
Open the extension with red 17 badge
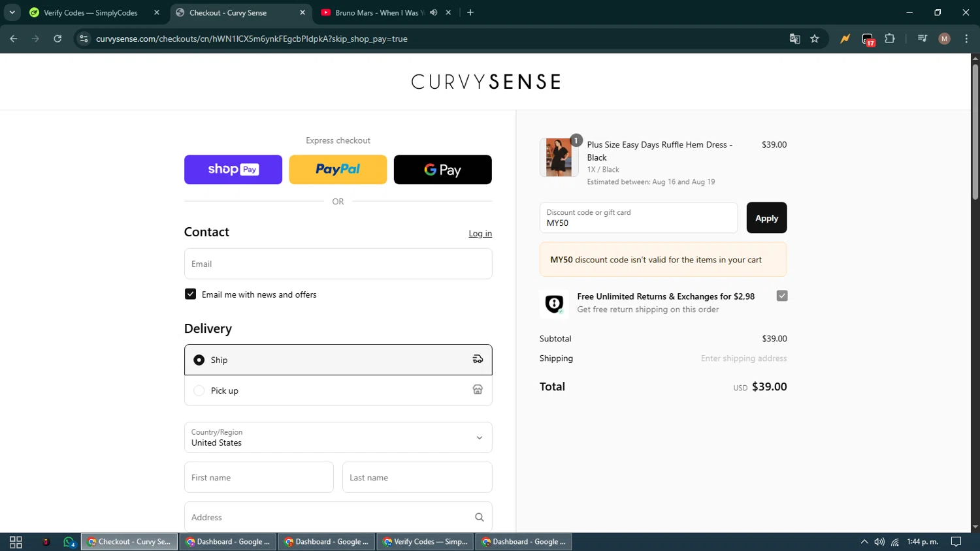(x=868, y=39)
